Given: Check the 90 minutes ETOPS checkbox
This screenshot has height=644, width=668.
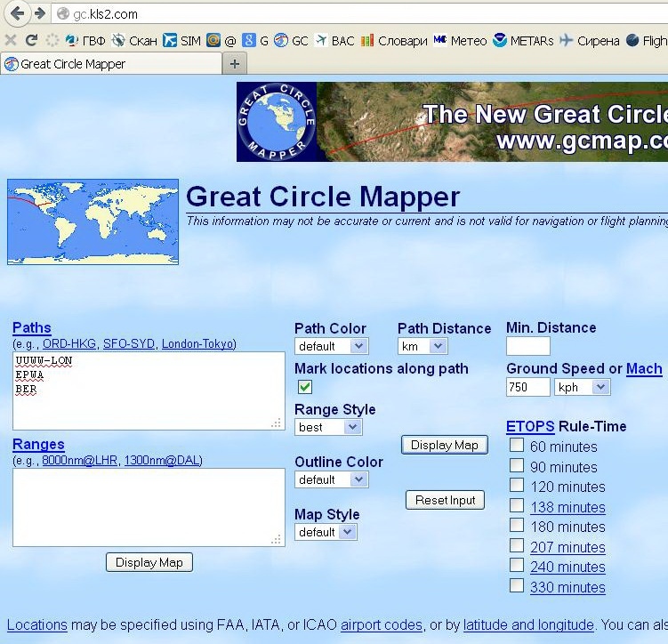Looking at the screenshot, I should coord(517,465).
